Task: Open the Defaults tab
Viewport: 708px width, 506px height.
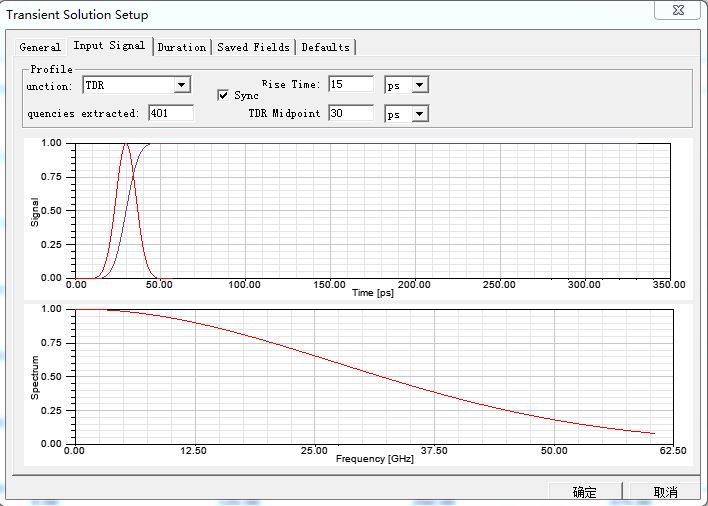Action: [x=326, y=47]
